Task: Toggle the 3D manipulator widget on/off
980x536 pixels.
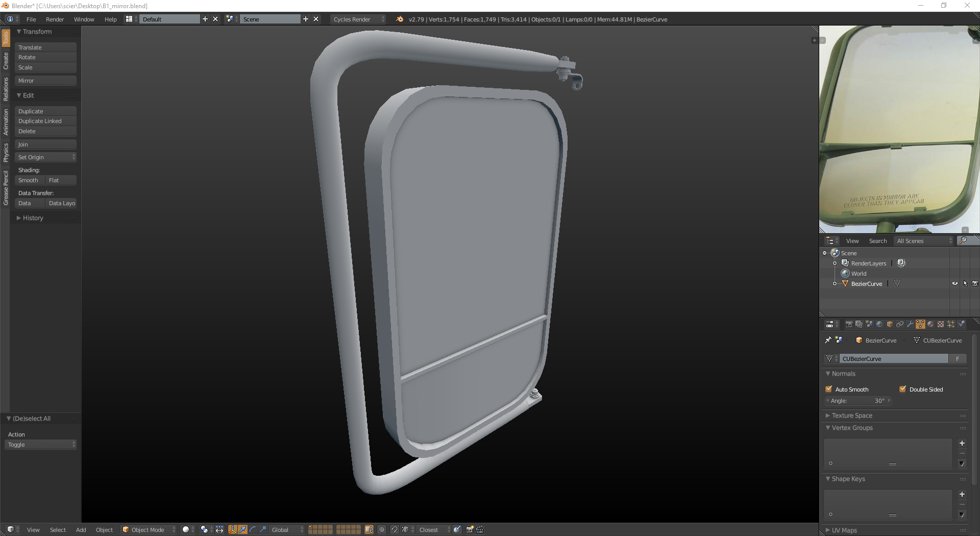Action: [x=233, y=529]
